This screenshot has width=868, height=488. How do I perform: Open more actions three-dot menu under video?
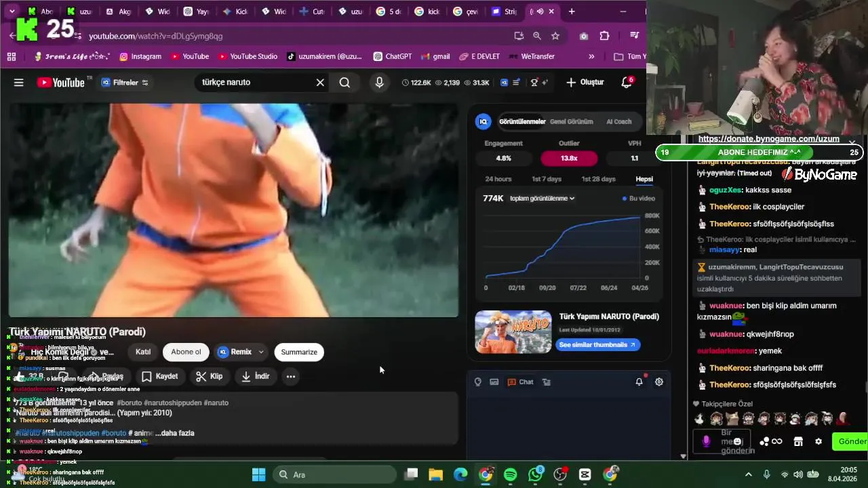tap(290, 376)
